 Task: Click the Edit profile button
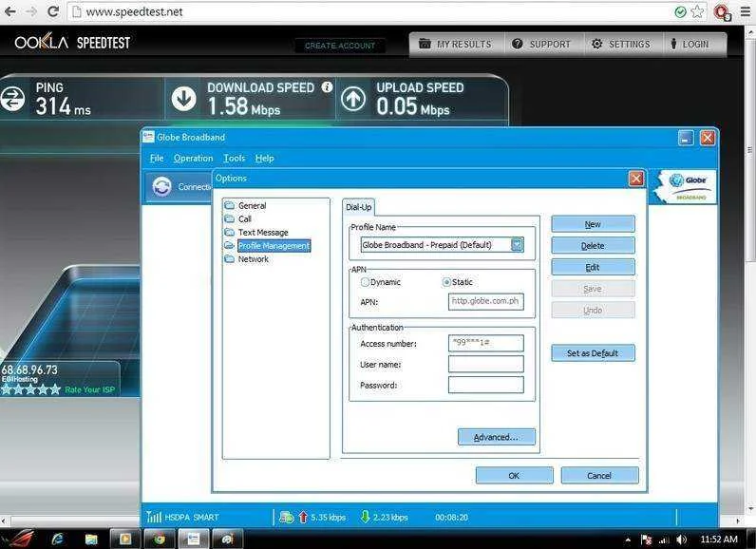click(593, 268)
